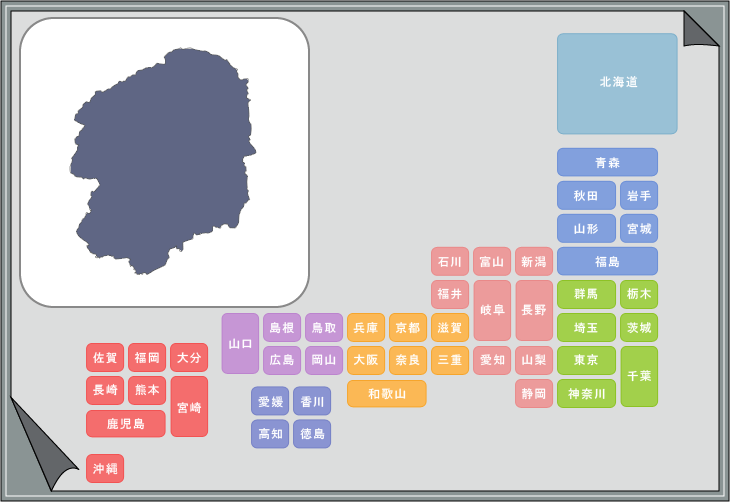Pick the 沖縄 button
The image size is (730, 502).
[x=105, y=468]
